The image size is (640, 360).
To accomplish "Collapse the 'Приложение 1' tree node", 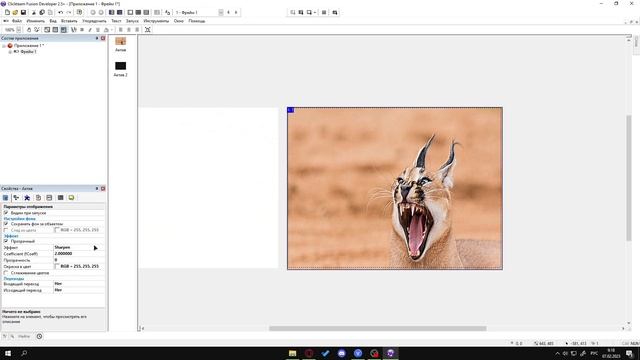I will [4, 46].
